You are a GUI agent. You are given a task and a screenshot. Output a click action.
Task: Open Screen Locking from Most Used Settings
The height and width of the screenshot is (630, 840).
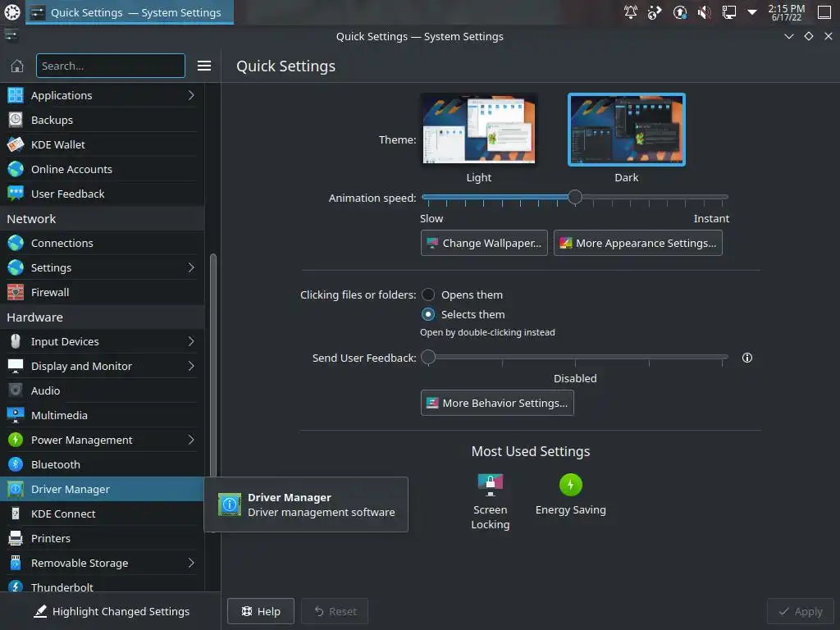tap(491, 502)
